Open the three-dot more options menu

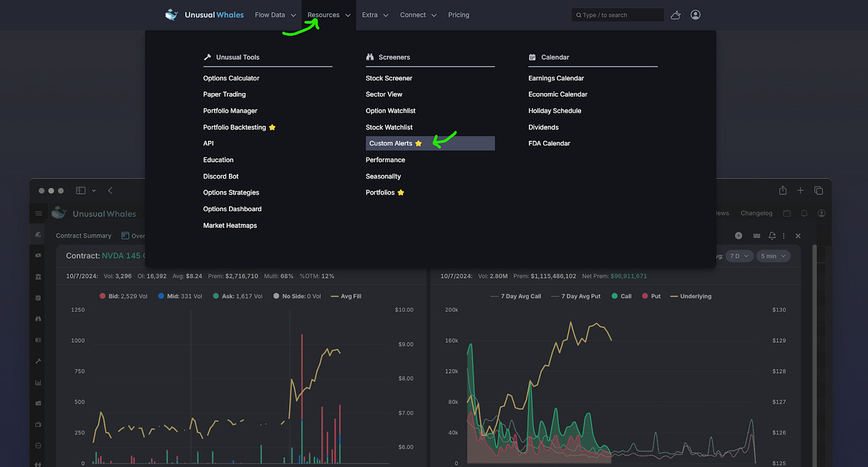click(784, 236)
